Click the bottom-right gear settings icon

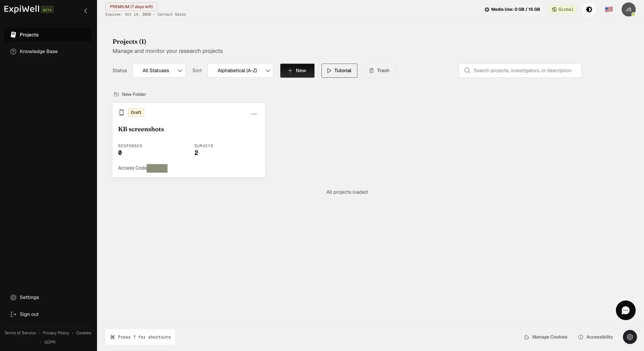[x=630, y=337]
